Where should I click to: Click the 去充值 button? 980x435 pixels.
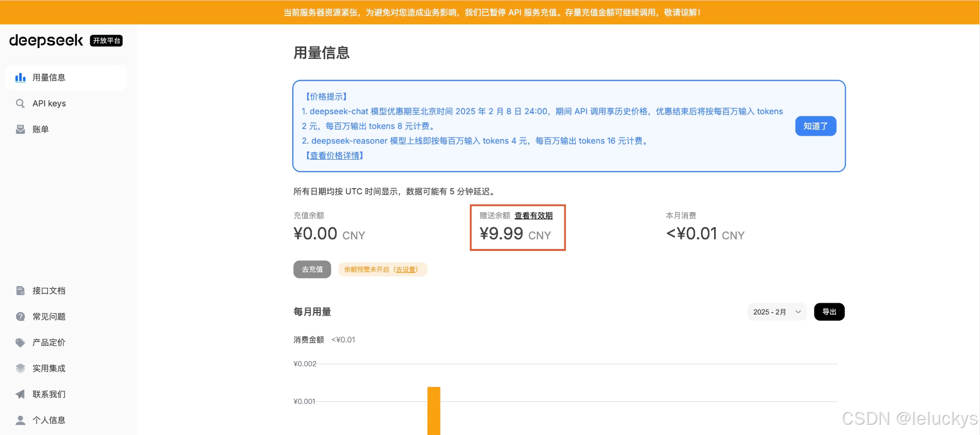(312, 269)
